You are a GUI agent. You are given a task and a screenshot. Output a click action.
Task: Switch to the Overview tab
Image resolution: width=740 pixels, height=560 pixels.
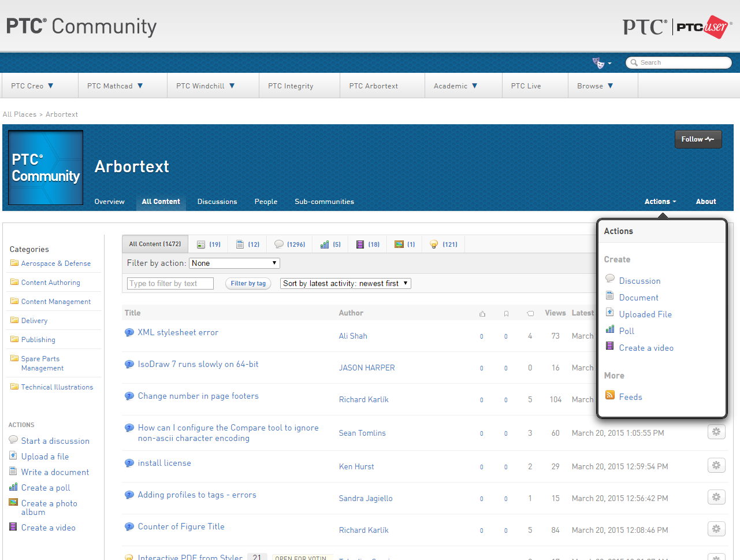[x=110, y=202]
